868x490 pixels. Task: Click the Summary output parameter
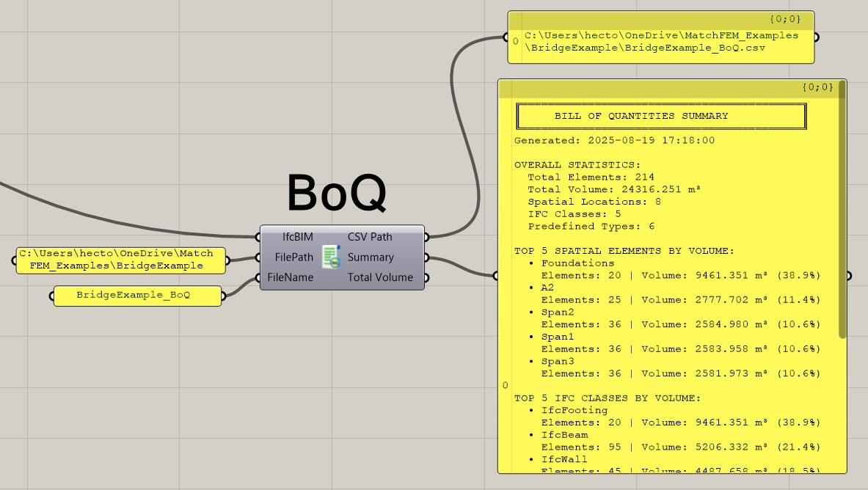tap(371, 257)
